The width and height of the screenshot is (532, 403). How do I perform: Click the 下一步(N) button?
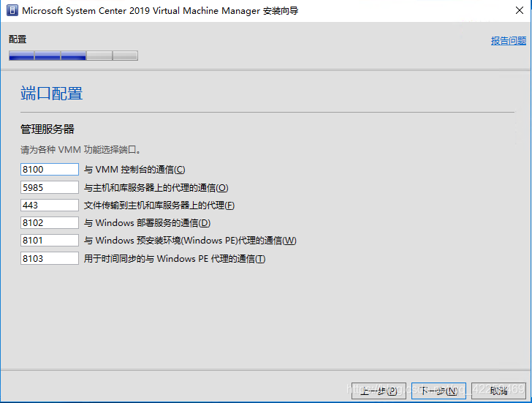(438, 391)
